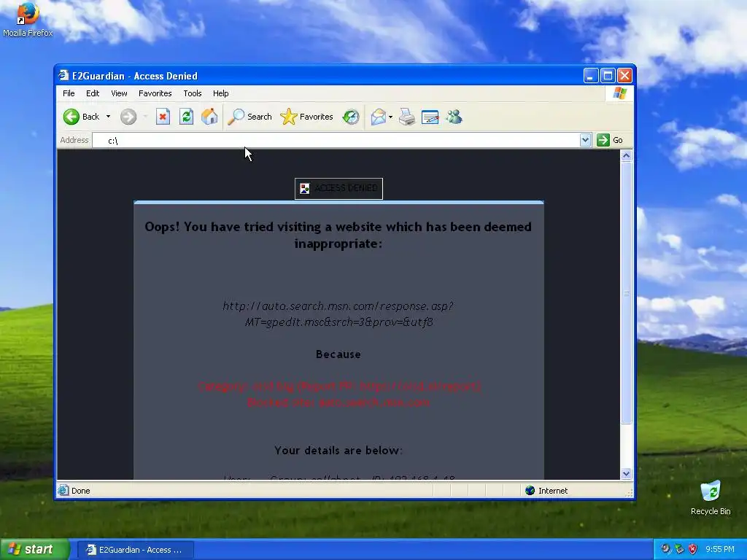Viewport: 747px width, 560px height.
Task: Click the Back arrow button
Action: click(x=82, y=117)
